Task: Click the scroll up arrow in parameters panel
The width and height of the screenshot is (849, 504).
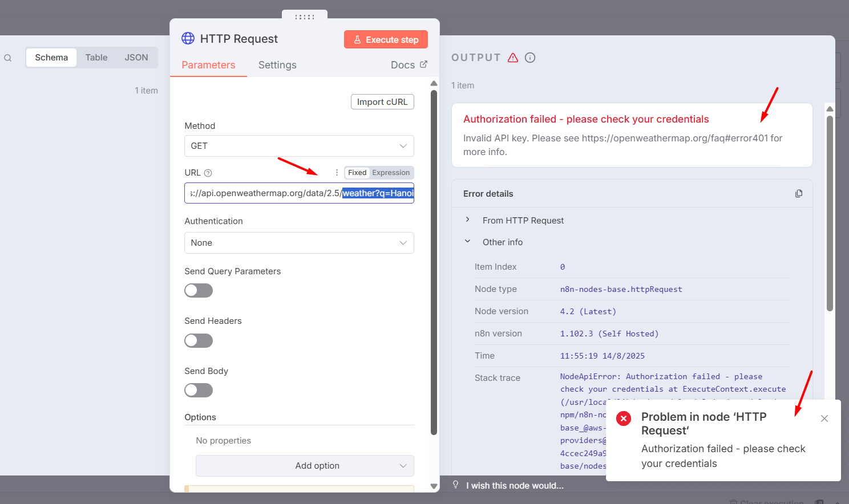Action: tap(434, 83)
